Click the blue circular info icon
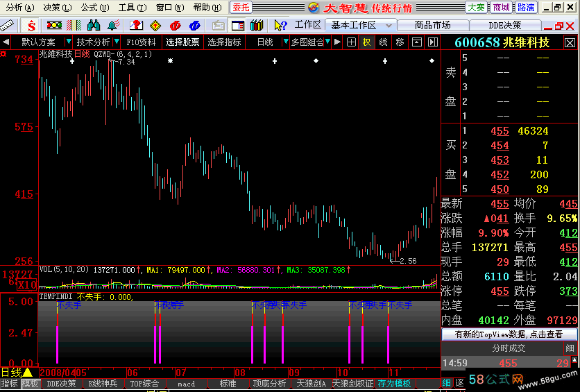580x392 pixels. click(194, 26)
